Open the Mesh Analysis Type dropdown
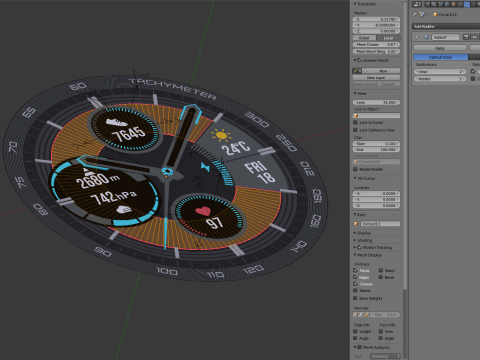Image resolution: width=480 pixels, height=360 pixels. coord(385,356)
